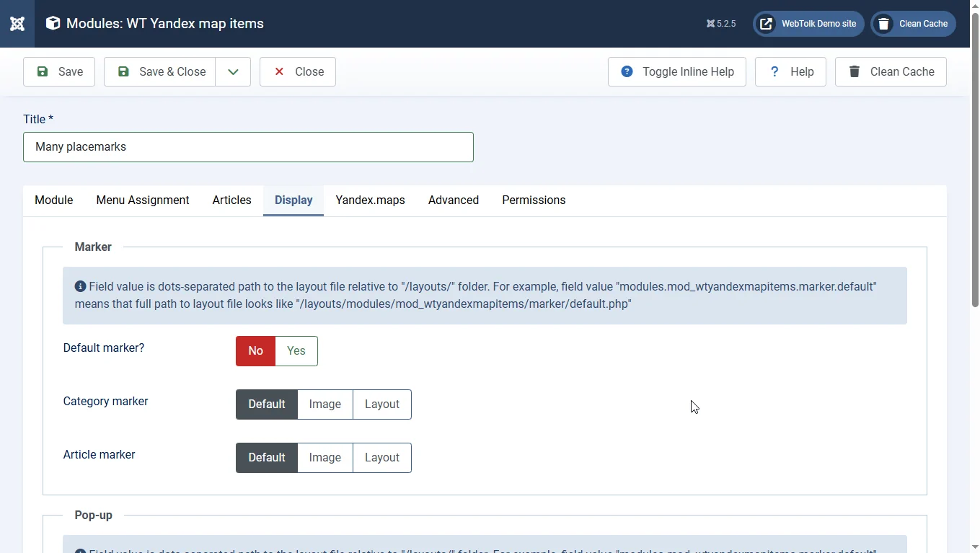The height and width of the screenshot is (553, 980).
Task: Click the page title Modules: WT Yandex map items
Action: [165, 24]
